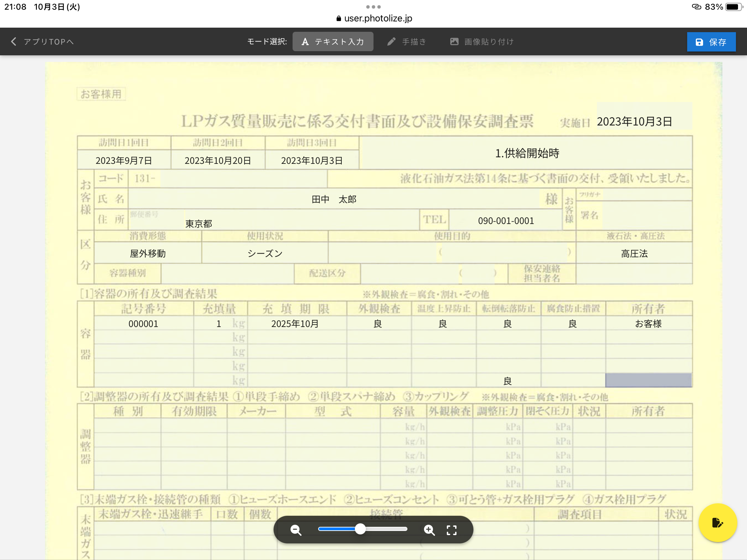Click the zoom level slider handle
The image size is (747, 560).
360,529
